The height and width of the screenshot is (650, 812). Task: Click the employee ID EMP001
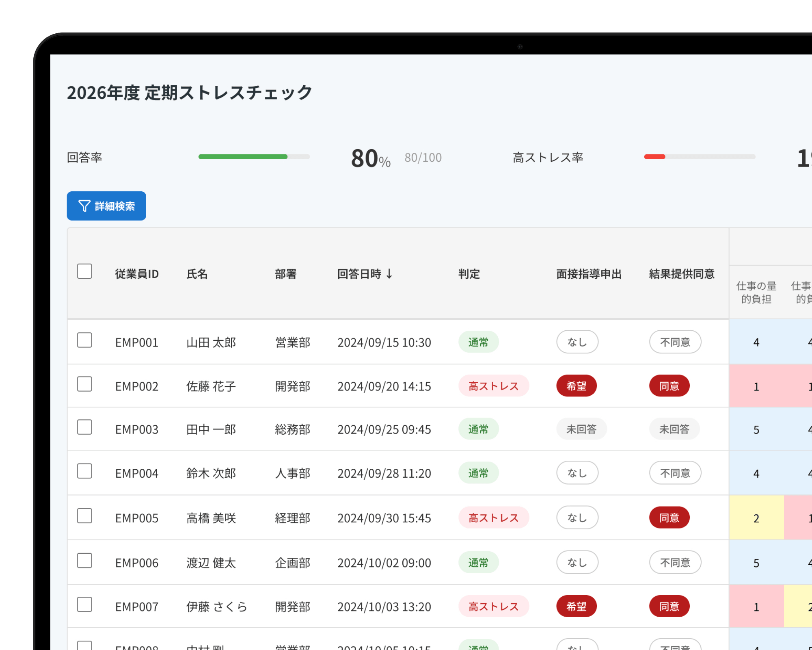click(x=137, y=342)
